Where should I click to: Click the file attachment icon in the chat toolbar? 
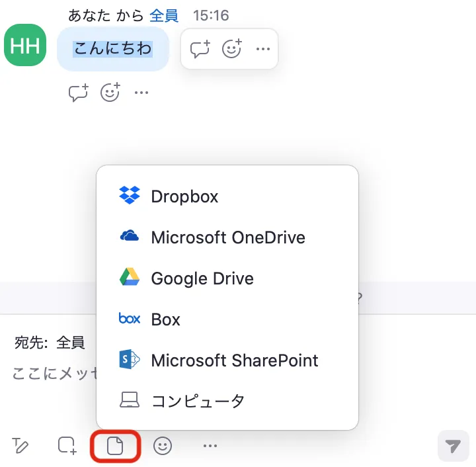pyautogui.click(x=115, y=446)
